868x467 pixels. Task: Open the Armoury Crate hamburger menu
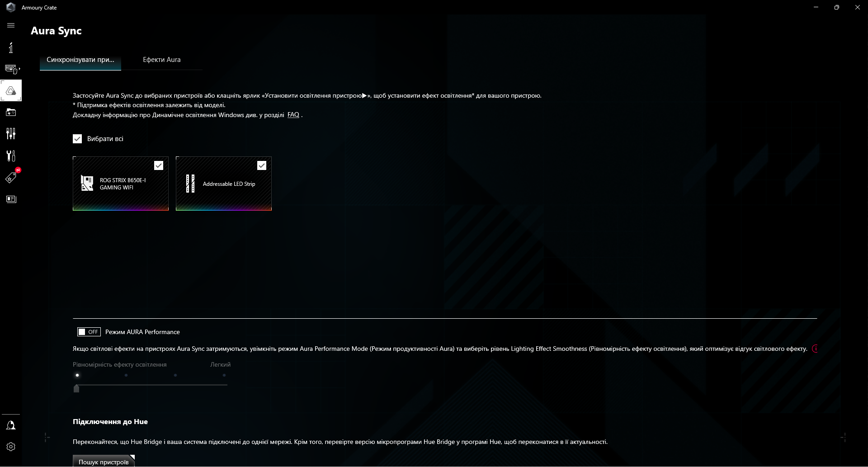[11, 25]
